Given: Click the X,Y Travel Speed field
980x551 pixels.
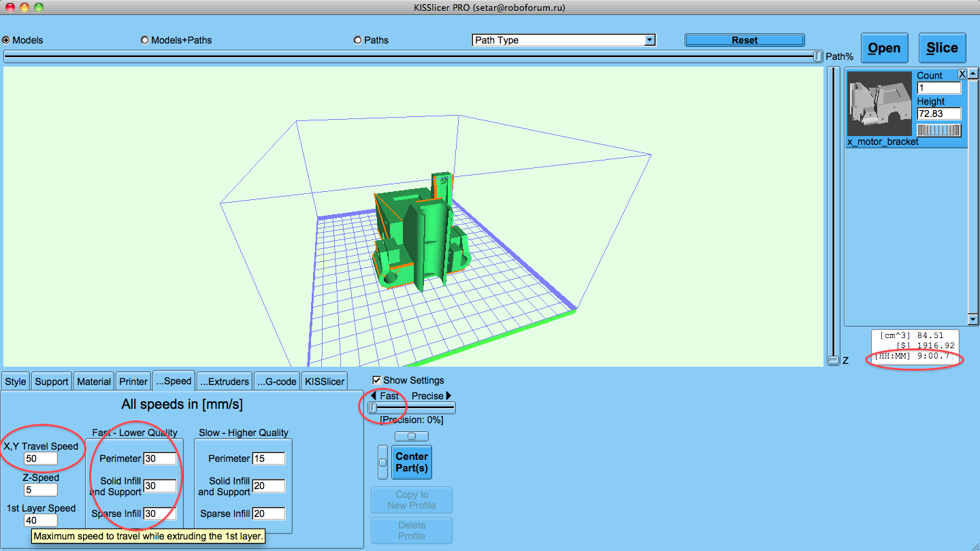Looking at the screenshot, I should click(x=41, y=459).
